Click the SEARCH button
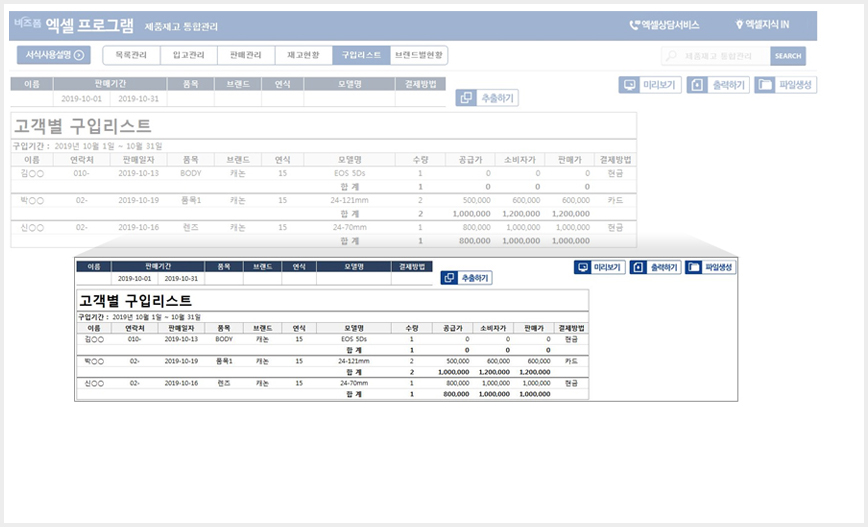868x527 pixels. tap(788, 56)
